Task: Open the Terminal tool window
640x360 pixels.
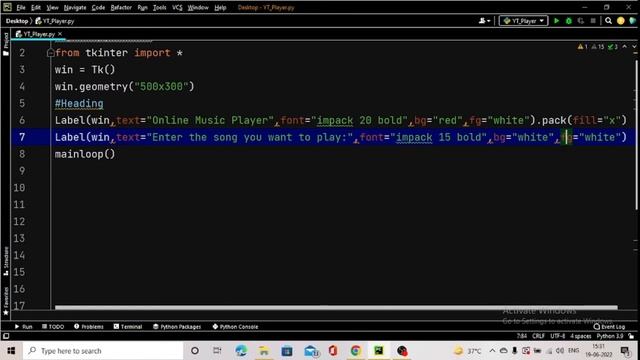Action: pos(128,327)
